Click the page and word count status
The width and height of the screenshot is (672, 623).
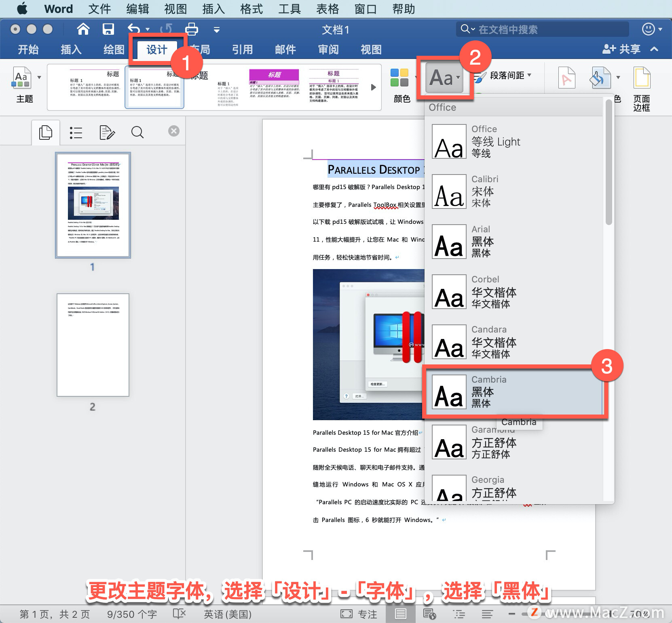click(x=88, y=614)
